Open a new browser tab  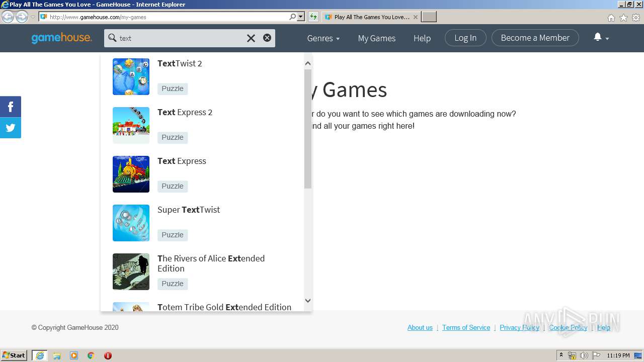[x=429, y=17]
